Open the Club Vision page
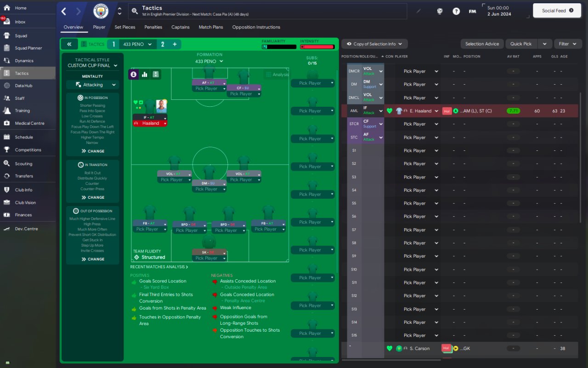The image size is (588, 368). (28, 202)
